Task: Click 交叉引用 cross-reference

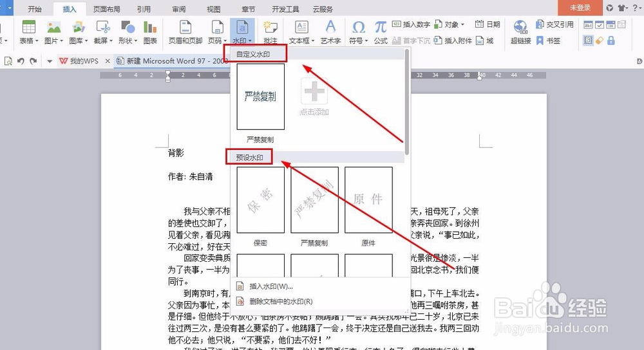Action: tap(554, 24)
